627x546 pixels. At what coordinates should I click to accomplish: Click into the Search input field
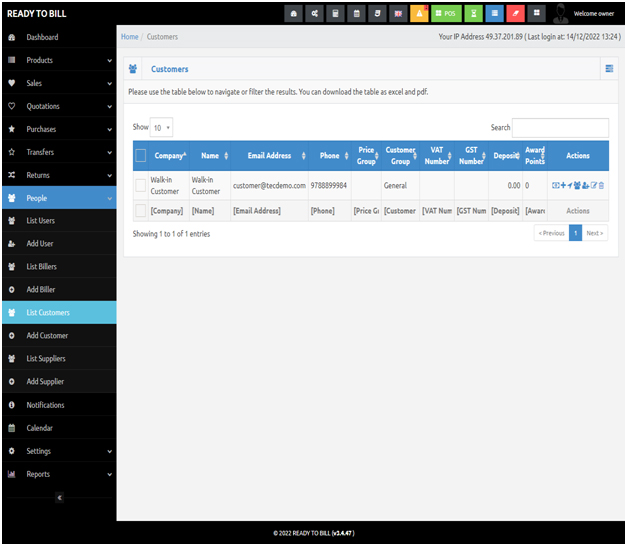tap(560, 128)
